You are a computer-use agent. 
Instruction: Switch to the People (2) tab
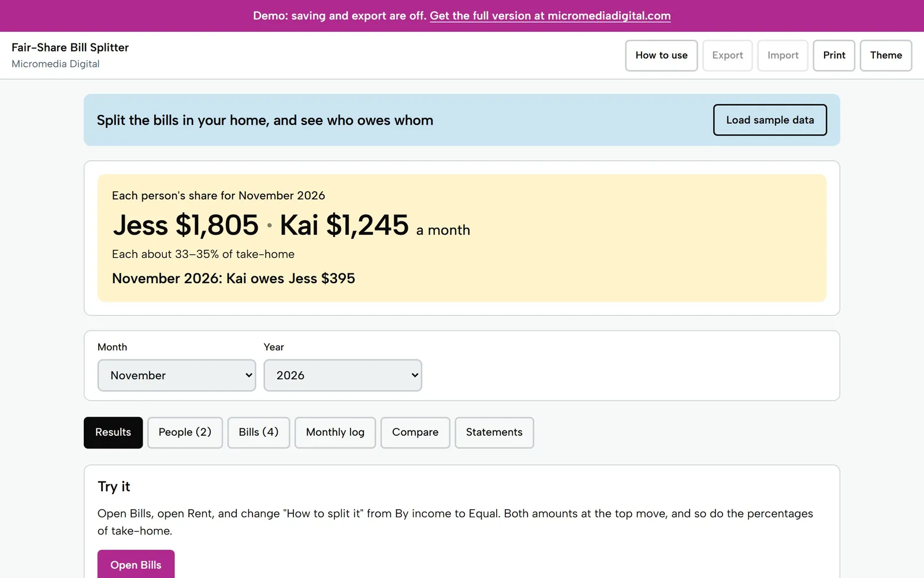tap(185, 432)
